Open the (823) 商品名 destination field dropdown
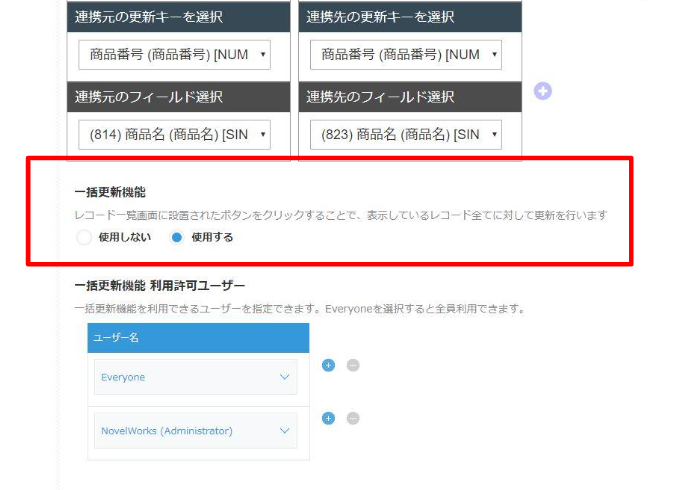The image size is (690, 490). [x=406, y=135]
